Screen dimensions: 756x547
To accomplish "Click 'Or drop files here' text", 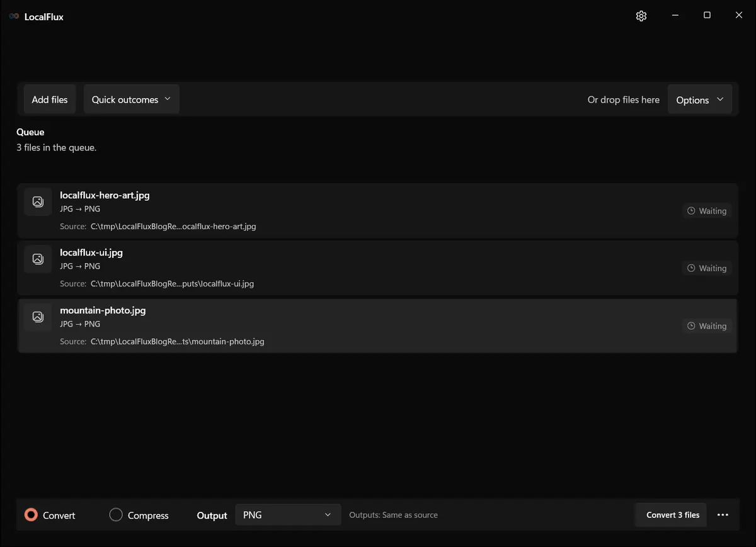I will click(x=624, y=99).
